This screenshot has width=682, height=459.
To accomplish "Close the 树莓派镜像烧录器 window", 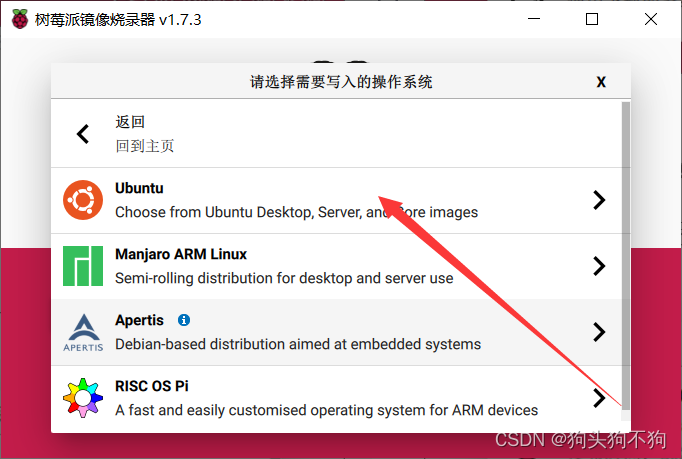I will 651,19.
